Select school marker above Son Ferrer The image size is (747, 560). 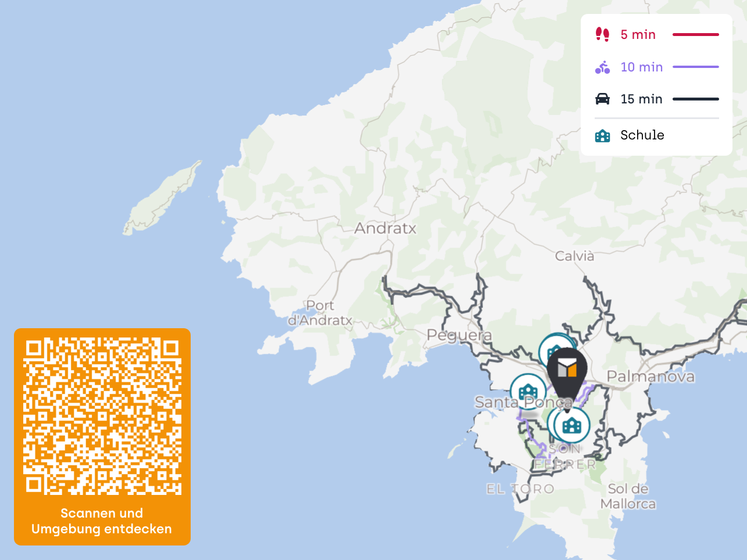coord(573,425)
